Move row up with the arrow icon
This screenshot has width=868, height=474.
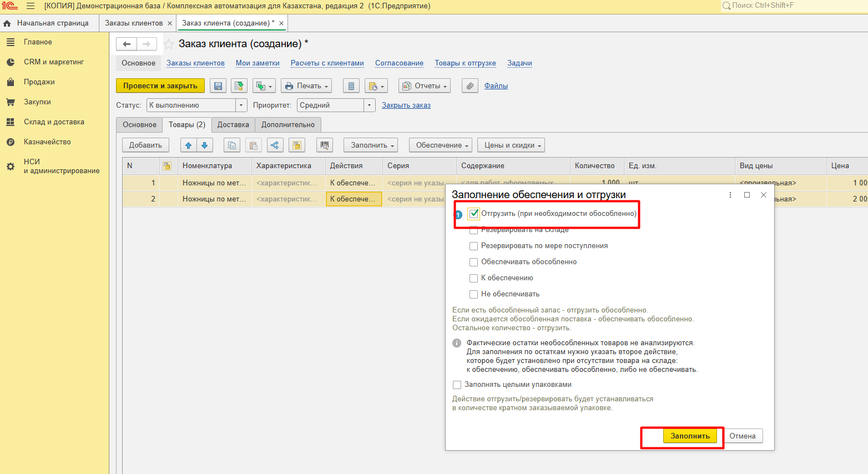click(189, 145)
